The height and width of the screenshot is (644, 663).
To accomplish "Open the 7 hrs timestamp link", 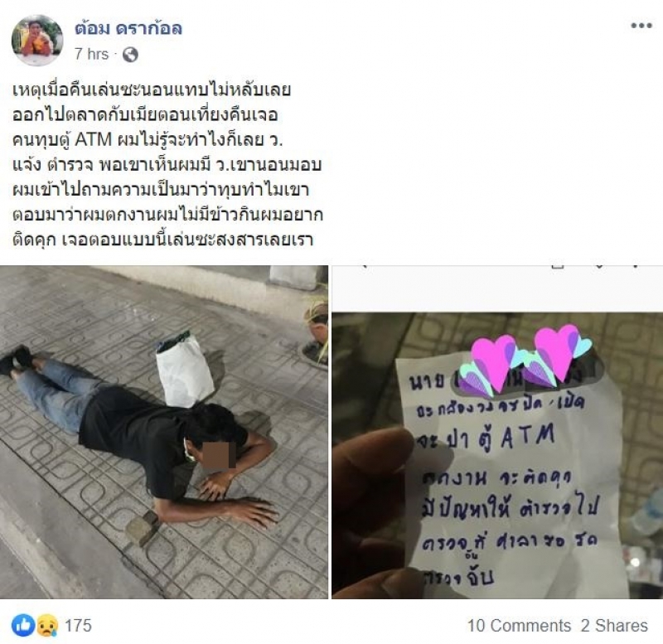I will [92, 54].
